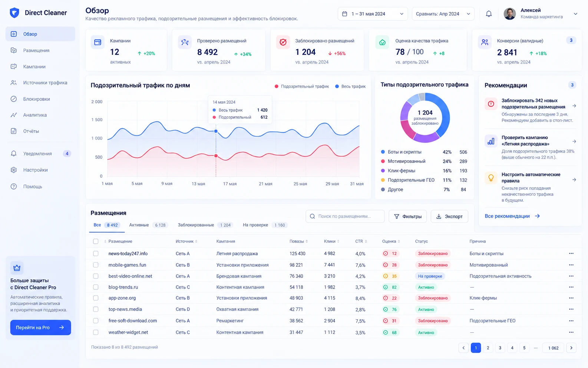
Task: Click the calendar icon in date range
Action: (344, 14)
